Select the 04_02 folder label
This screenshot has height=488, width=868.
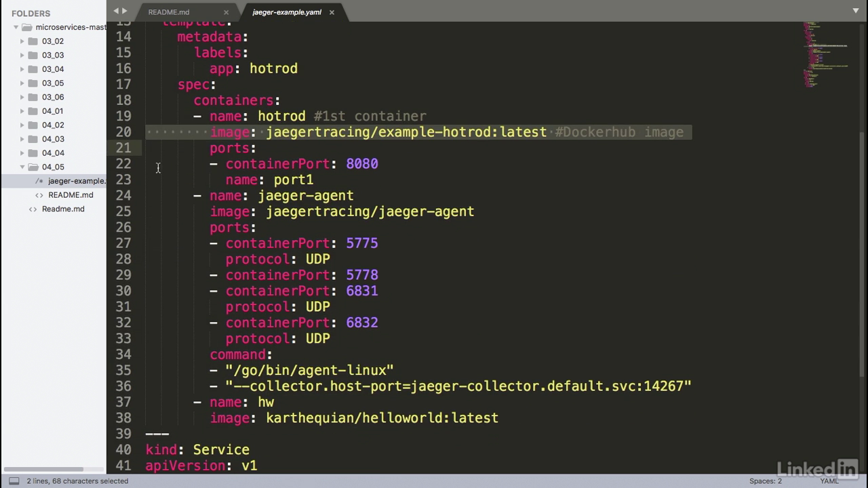tap(53, 125)
